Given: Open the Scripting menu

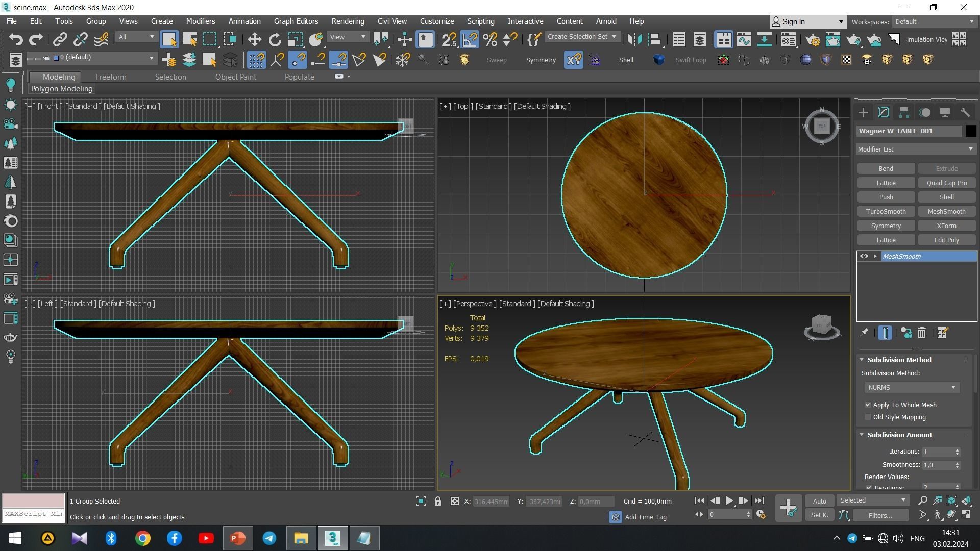Looking at the screenshot, I should point(480,21).
